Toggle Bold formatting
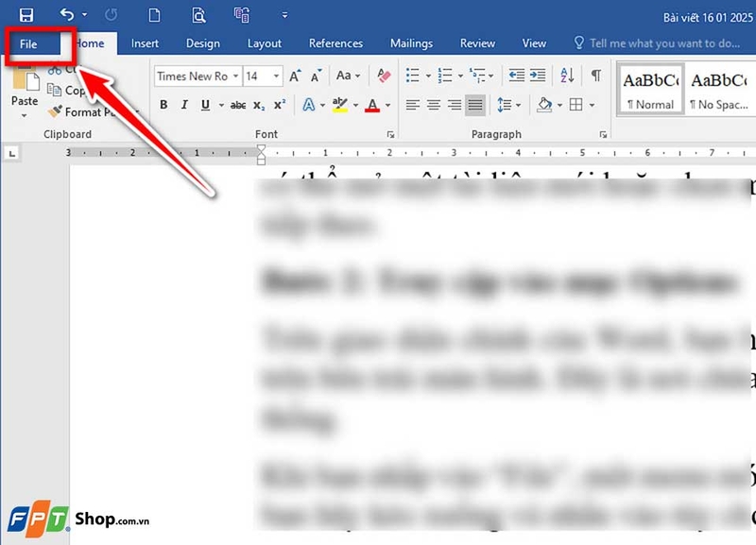The width and height of the screenshot is (756, 545). point(163,105)
